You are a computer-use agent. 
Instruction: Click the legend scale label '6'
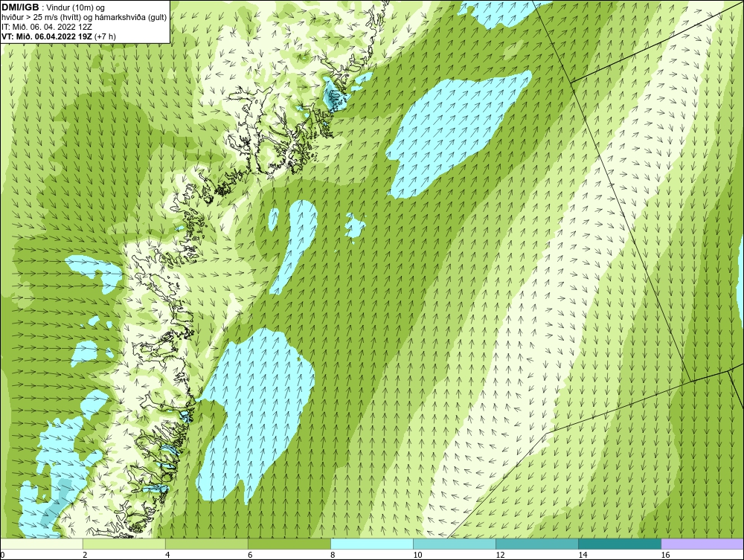pos(250,555)
